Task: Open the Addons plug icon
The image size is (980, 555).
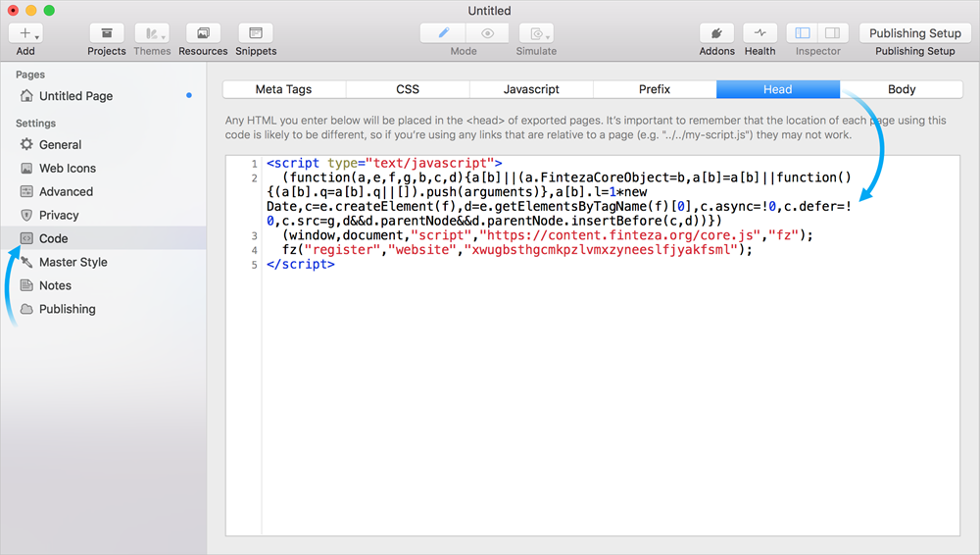Action: (x=716, y=33)
